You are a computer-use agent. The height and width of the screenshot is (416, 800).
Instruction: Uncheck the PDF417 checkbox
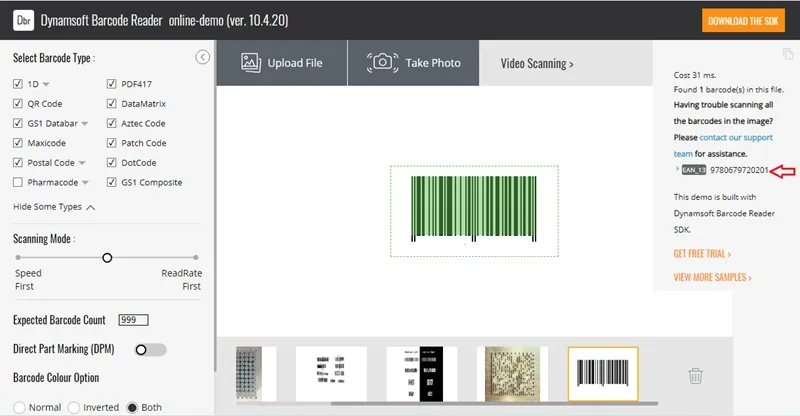[112, 84]
